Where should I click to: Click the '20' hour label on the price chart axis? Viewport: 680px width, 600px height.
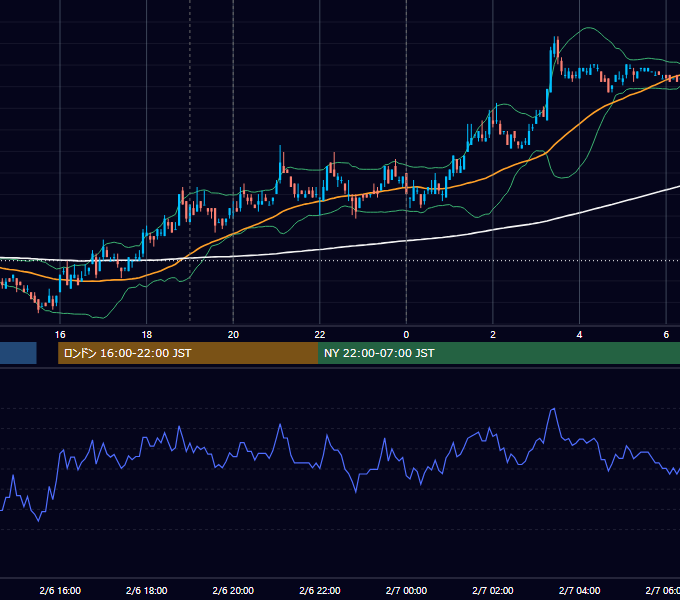(233, 334)
